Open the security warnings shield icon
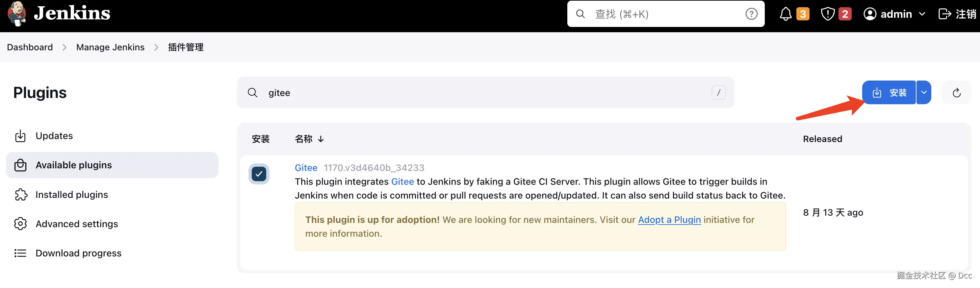Viewport: 980px width, 288px height. [827, 14]
